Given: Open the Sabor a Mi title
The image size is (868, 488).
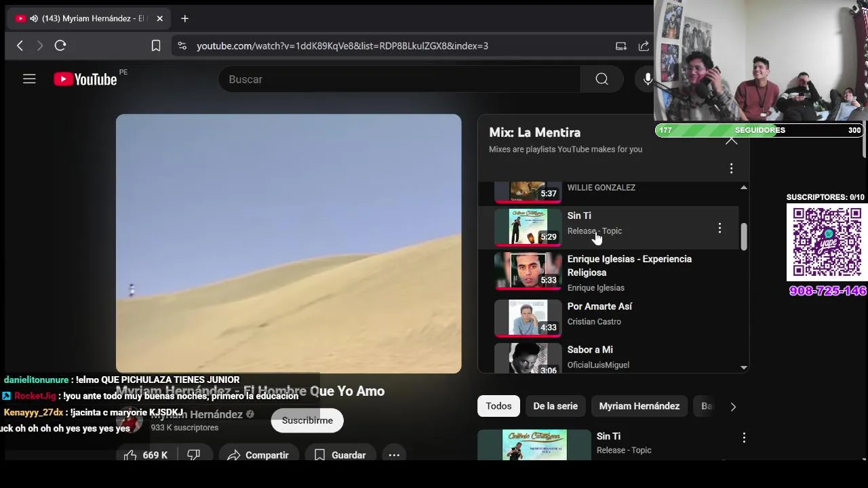Looking at the screenshot, I should [x=590, y=350].
